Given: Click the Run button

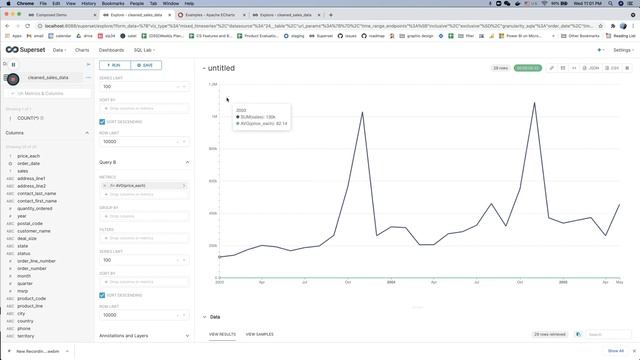Looking at the screenshot, I should pos(115,65).
